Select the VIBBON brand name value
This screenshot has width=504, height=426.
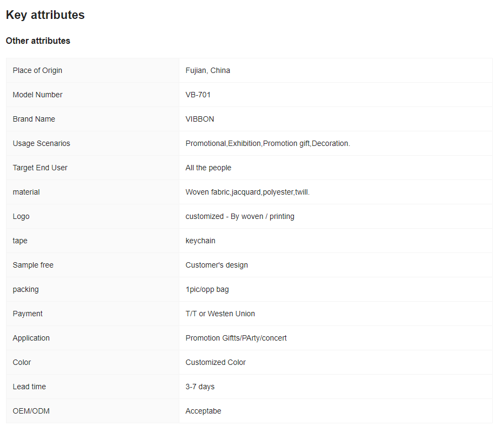click(x=199, y=119)
